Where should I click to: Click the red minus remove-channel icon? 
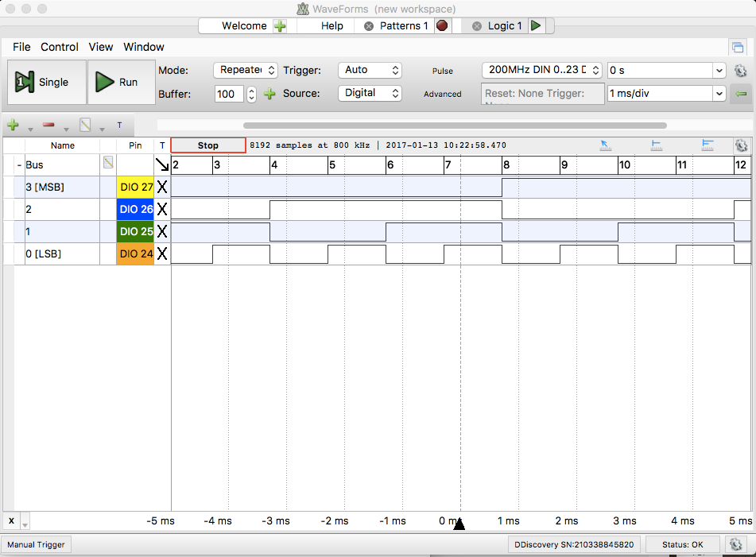click(48, 125)
